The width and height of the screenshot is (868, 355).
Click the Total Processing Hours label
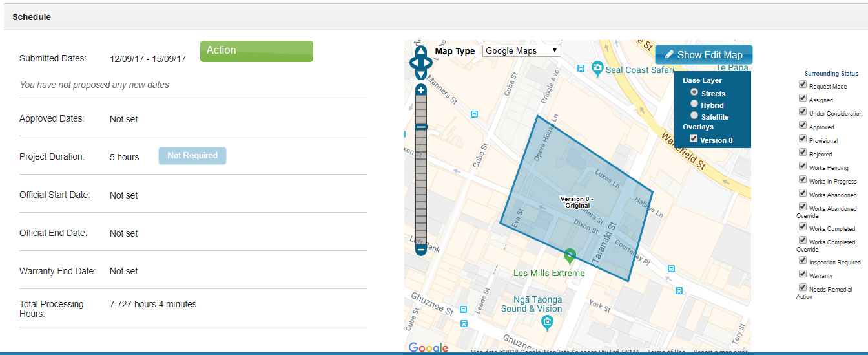pos(52,309)
